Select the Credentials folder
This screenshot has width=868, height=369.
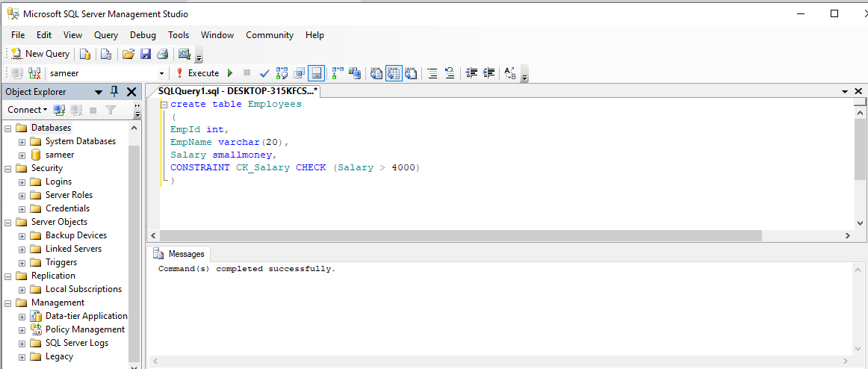coord(67,208)
